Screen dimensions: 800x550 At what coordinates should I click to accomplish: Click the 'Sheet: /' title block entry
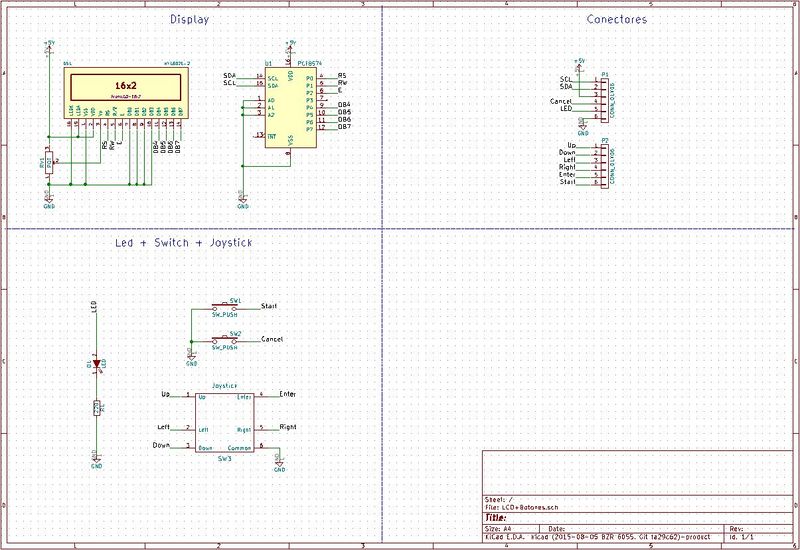pos(499,500)
